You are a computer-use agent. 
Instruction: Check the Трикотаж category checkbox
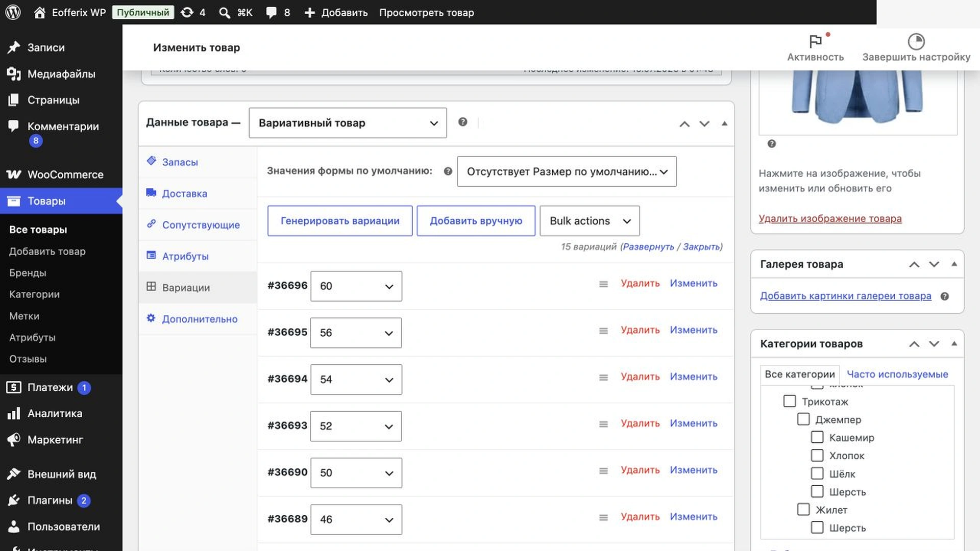tap(790, 401)
